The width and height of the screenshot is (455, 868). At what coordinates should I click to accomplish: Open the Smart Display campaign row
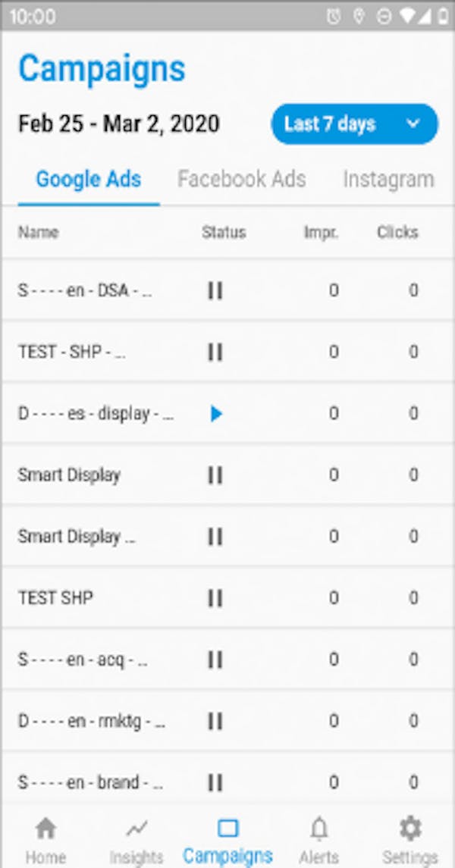(227, 475)
